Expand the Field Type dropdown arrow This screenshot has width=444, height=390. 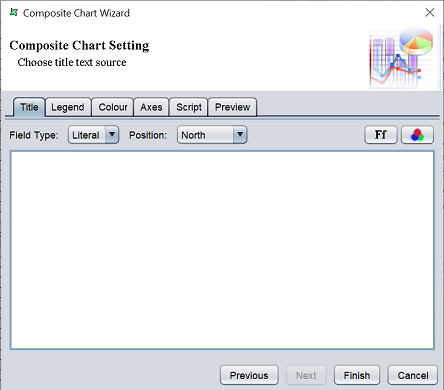coord(112,135)
